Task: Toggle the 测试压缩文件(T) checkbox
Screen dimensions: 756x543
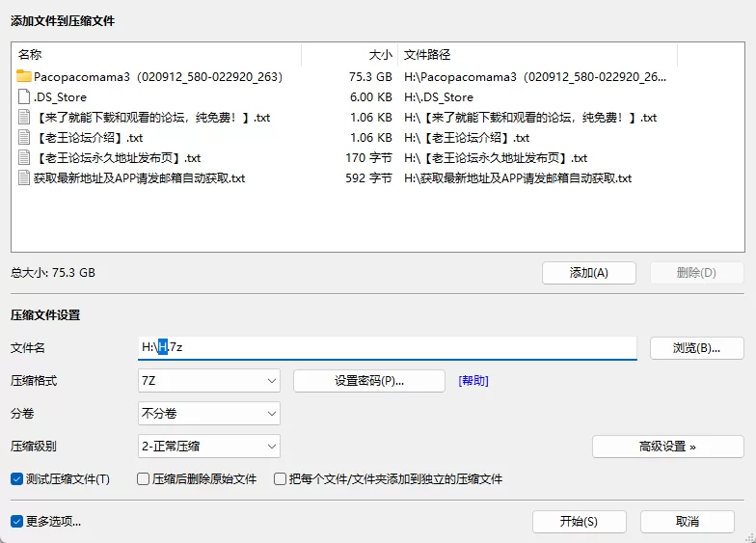Action: 17,478
